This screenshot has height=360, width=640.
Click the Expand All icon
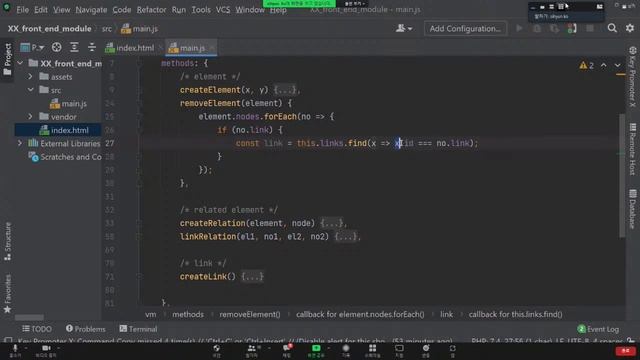(74, 47)
